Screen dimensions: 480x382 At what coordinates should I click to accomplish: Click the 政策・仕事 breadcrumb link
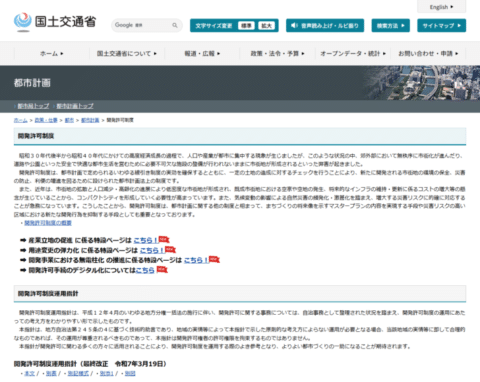coord(46,120)
